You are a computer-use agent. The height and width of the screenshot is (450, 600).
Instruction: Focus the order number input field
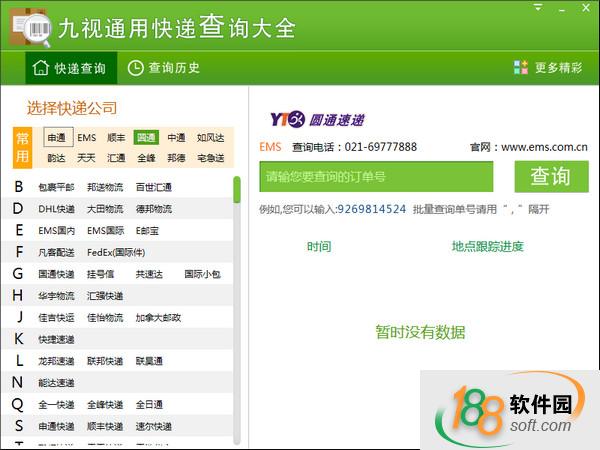tap(376, 176)
